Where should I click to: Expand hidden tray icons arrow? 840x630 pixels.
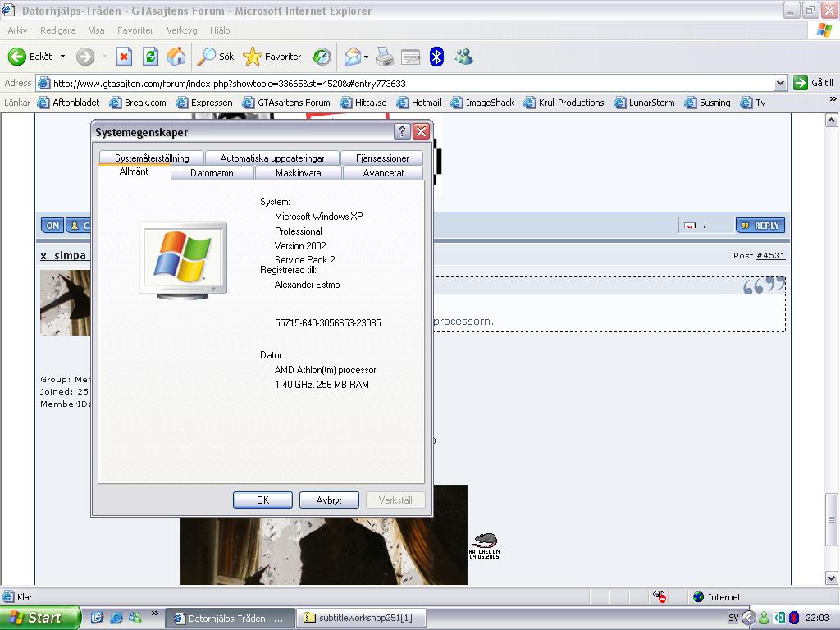748,618
